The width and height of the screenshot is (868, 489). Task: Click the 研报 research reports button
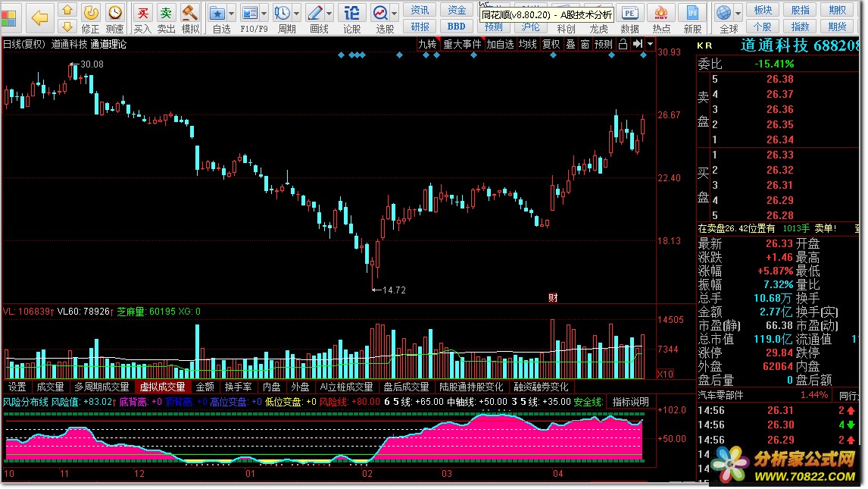point(420,27)
